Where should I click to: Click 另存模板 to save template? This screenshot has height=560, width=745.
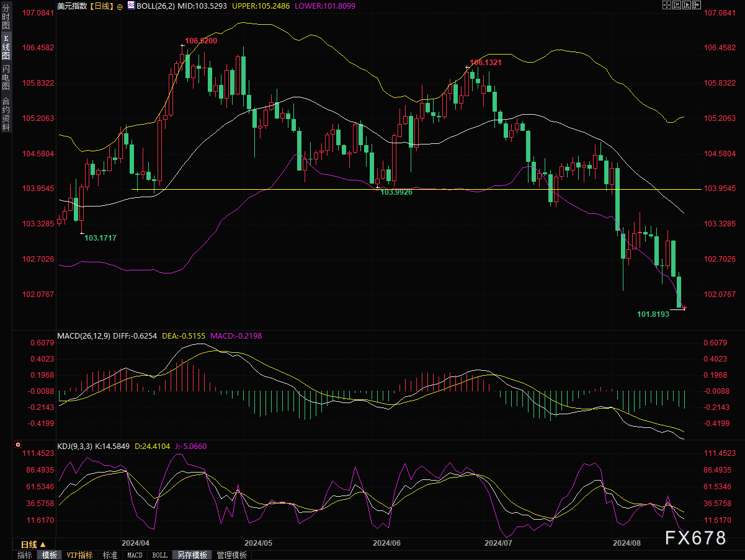pos(192,555)
